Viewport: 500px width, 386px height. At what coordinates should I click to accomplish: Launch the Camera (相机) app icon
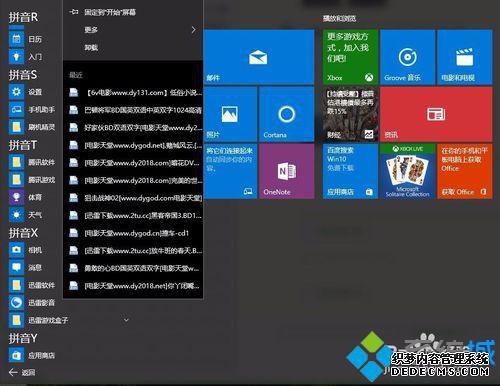pos(16,250)
